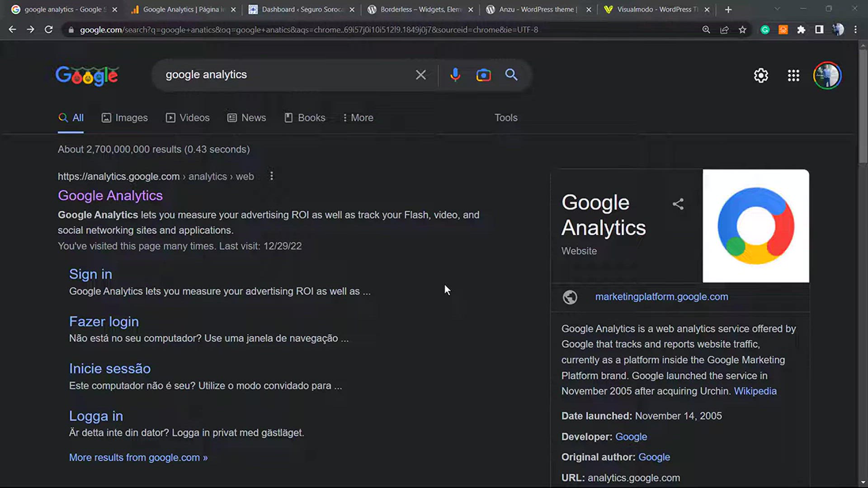Image resolution: width=868 pixels, height=488 pixels.
Task: Click the Google holiday logo
Action: point(87,75)
